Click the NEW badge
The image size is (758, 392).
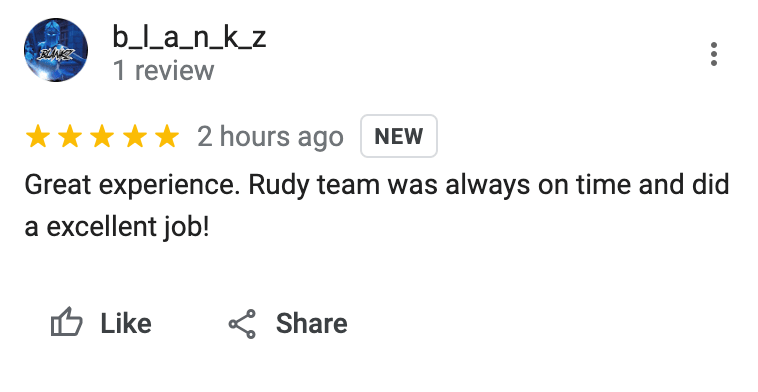[399, 136]
